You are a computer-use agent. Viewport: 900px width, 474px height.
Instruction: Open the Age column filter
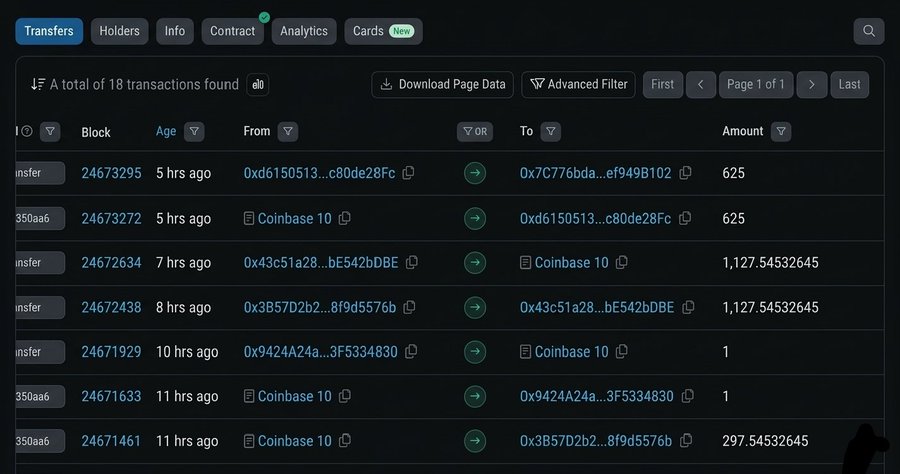(x=194, y=131)
